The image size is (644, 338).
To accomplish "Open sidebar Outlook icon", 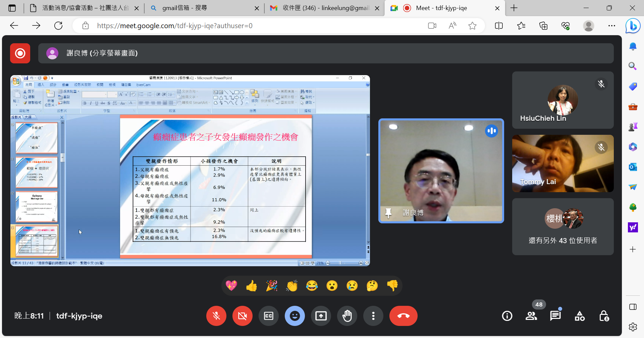I will (x=633, y=167).
